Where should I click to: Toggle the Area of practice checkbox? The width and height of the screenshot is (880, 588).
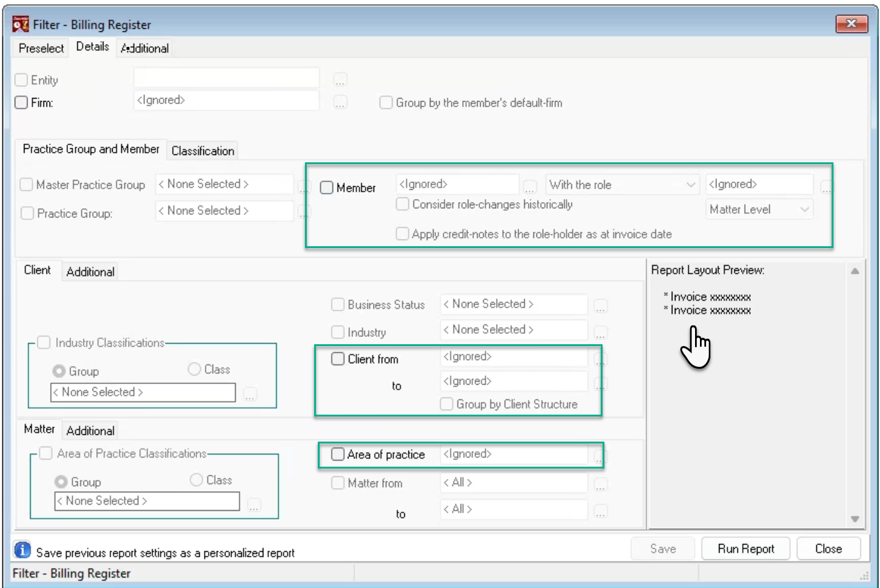pos(338,454)
